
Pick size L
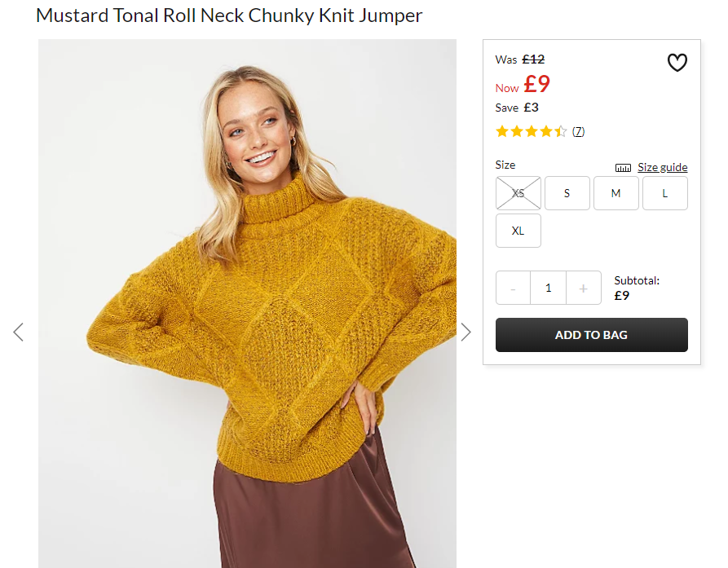coord(665,193)
